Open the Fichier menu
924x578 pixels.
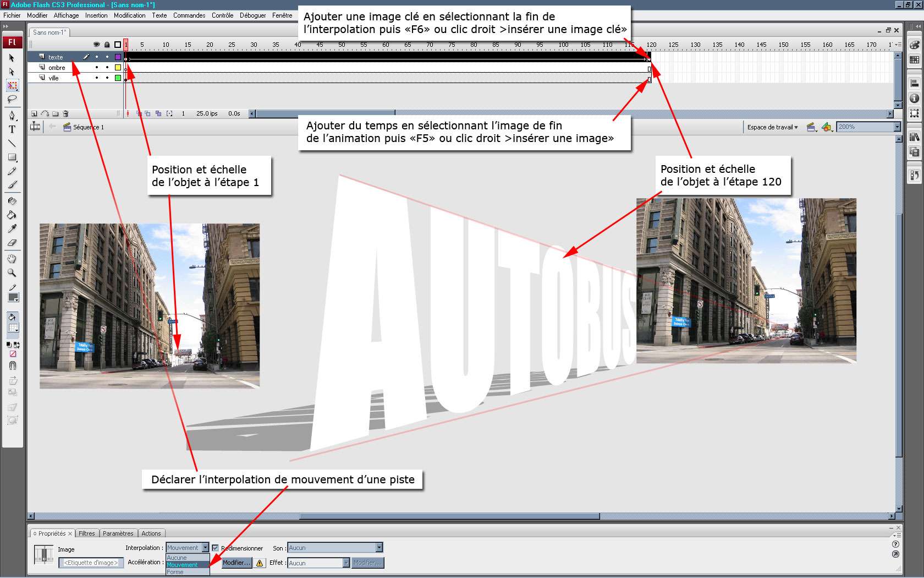coord(12,15)
